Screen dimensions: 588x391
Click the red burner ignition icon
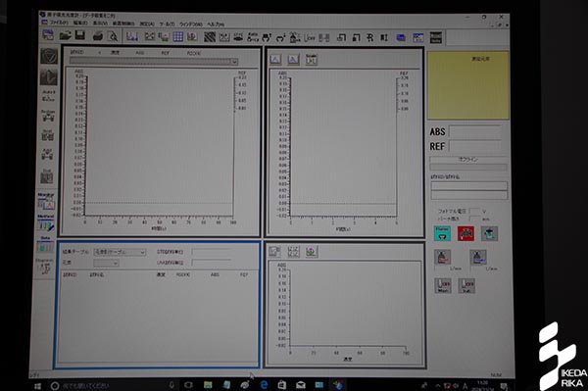(465, 233)
